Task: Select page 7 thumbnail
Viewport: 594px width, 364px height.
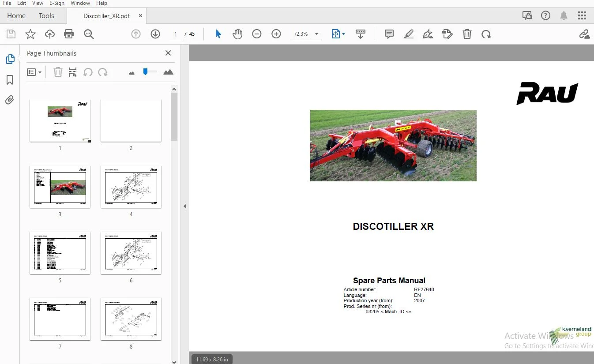Action: (x=60, y=319)
